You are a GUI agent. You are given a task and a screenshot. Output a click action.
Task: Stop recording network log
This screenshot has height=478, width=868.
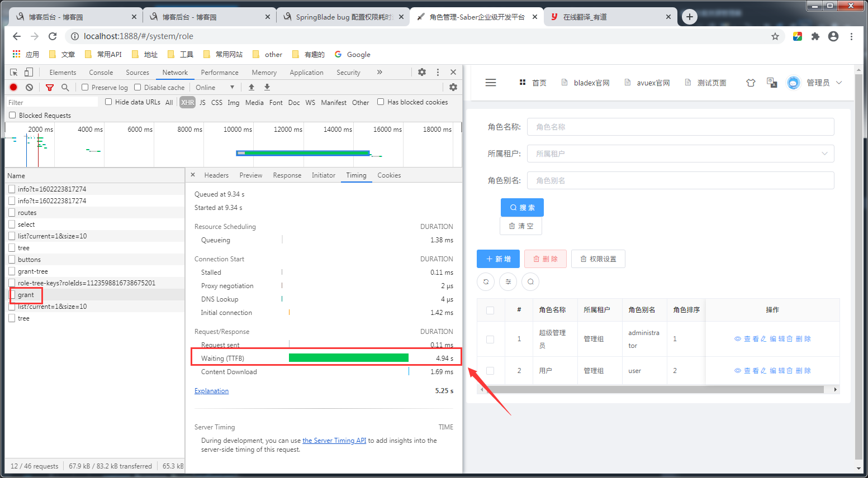coord(13,87)
